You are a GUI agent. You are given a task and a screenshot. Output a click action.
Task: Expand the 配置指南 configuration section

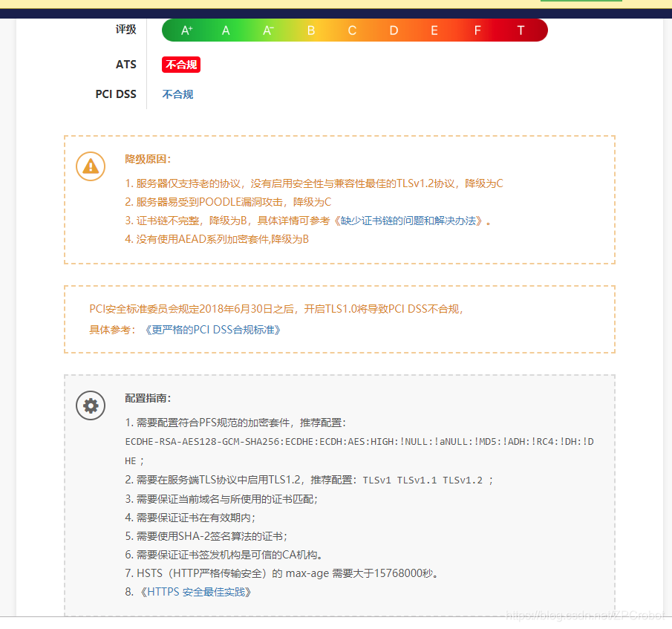coord(339,494)
